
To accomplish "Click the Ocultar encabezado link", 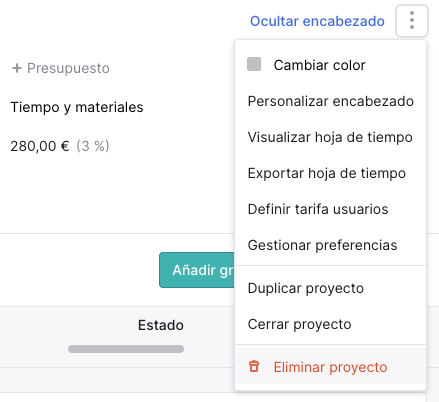I will pos(317,21).
